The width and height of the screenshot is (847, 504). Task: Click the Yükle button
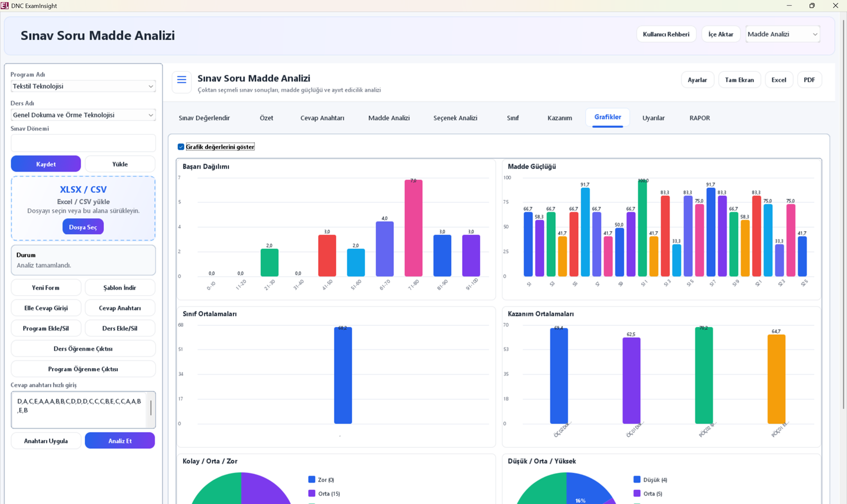[x=120, y=164]
